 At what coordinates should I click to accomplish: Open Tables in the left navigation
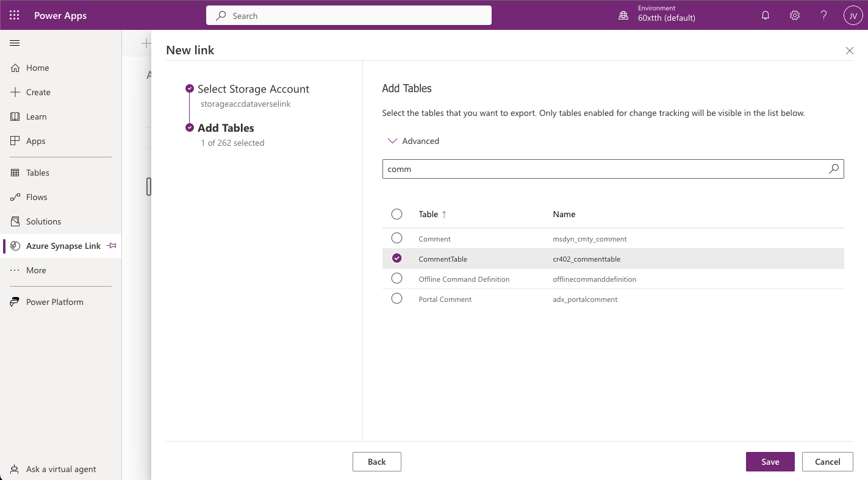pyautogui.click(x=37, y=173)
